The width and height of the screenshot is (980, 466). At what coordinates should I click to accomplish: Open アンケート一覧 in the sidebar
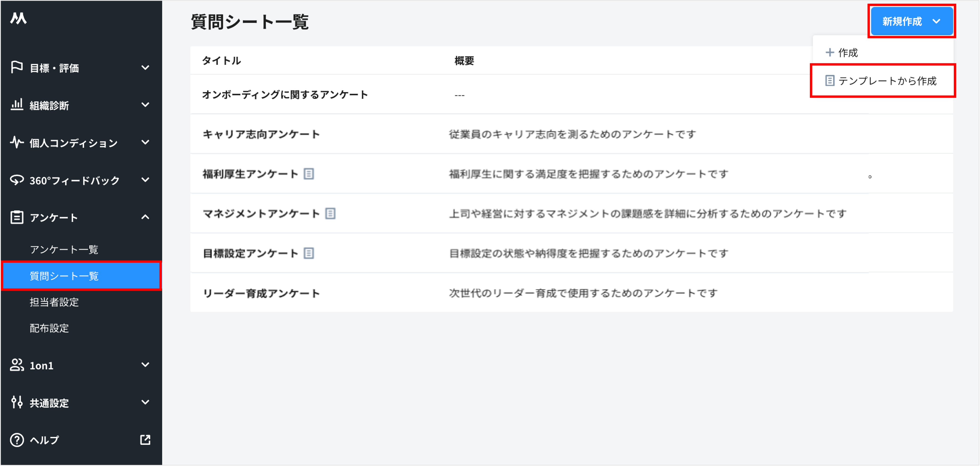pyautogui.click(x=64, y=249)
